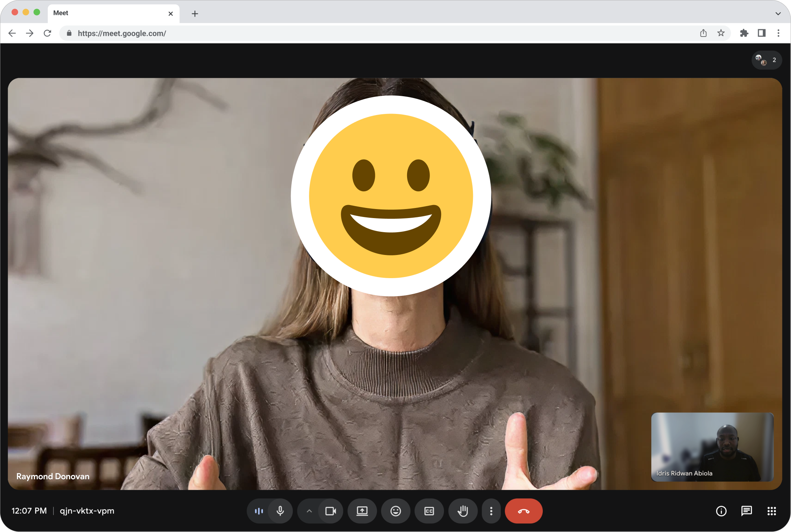Screen dimensions: 791x532
Task: Toggle the browser side panel
Action: [762, 33]
